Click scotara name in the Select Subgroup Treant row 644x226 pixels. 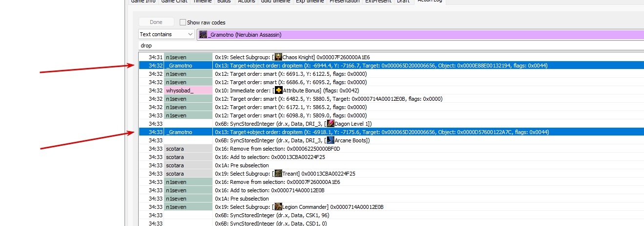click(188, 174)
